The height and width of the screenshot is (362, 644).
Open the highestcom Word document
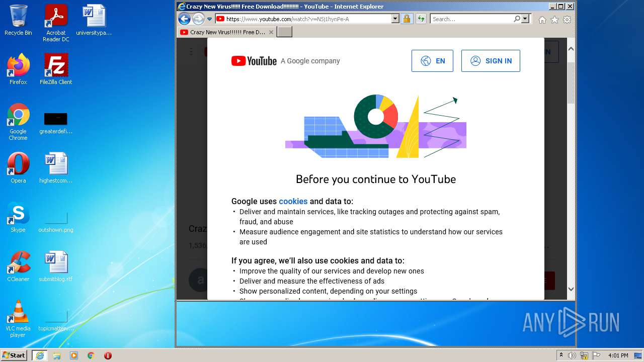(56, 168)
